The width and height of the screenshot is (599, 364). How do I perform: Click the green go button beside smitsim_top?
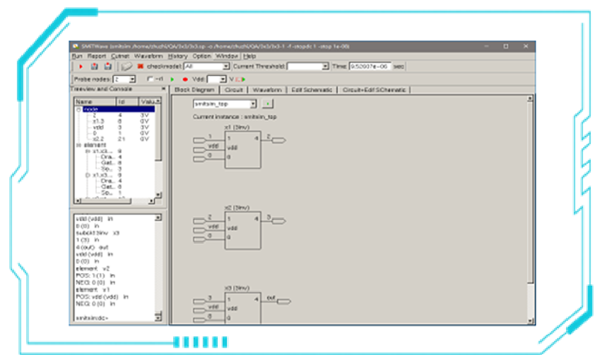tap(268, 104)
